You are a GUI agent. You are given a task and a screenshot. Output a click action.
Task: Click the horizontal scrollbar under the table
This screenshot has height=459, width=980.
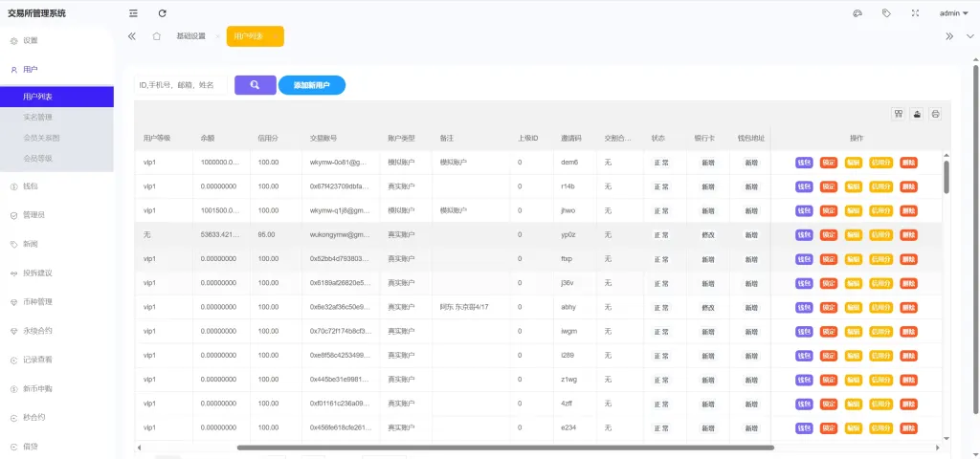(x=505, y=448)
